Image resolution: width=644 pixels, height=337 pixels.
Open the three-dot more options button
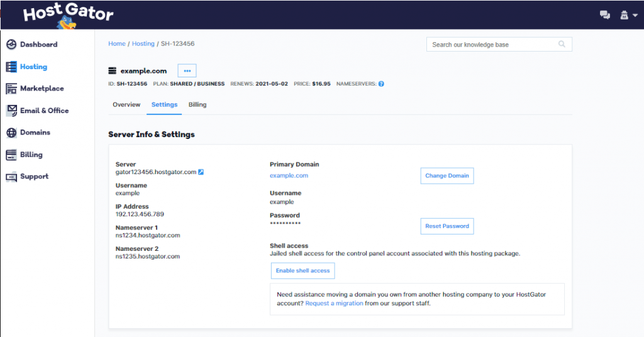[187, 70]
